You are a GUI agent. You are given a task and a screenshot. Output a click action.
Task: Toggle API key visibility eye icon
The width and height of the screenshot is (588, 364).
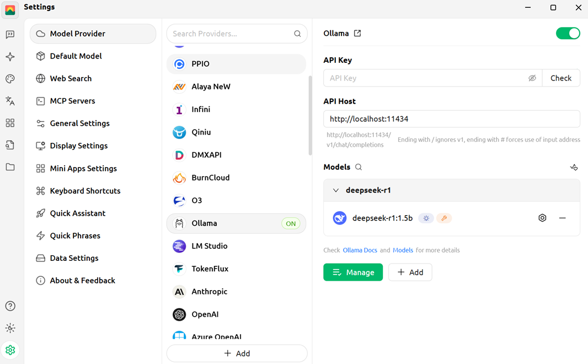[532, 78]
